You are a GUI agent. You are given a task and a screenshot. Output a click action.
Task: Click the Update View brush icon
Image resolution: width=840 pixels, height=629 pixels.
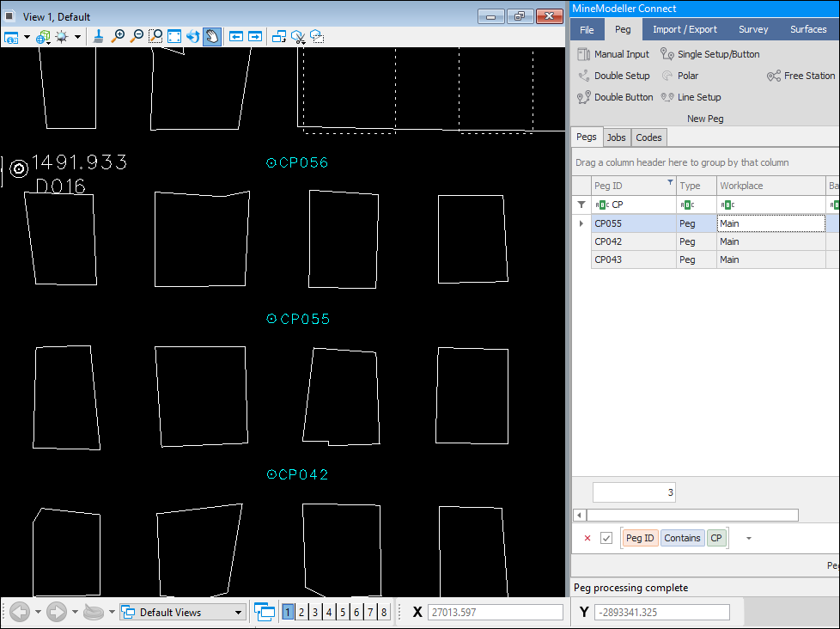(99, 37)
